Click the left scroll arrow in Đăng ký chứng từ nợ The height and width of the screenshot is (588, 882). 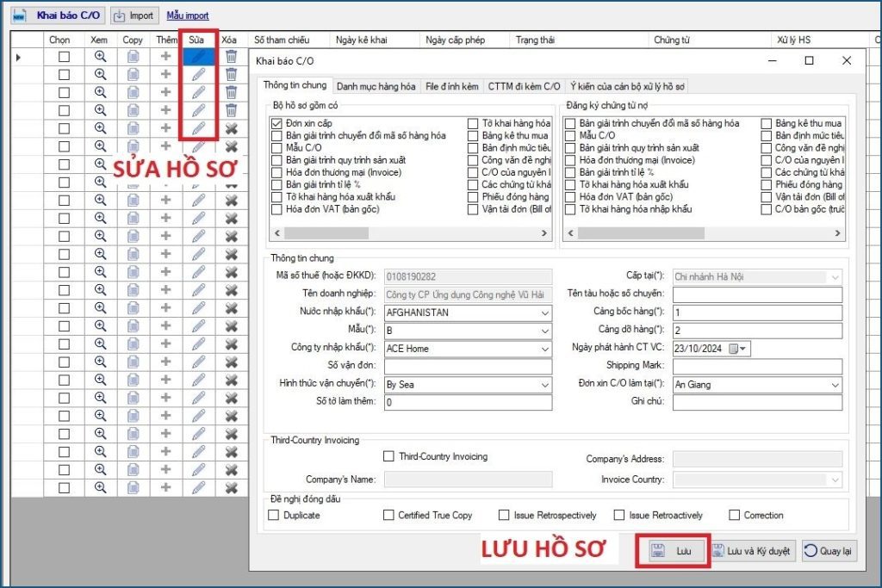click(570, 232)
